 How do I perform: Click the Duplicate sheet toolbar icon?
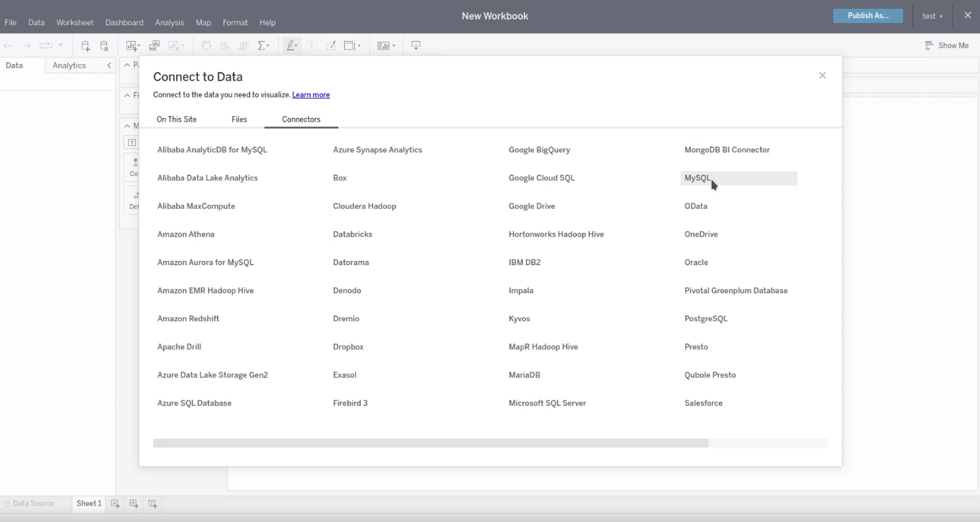154,46
